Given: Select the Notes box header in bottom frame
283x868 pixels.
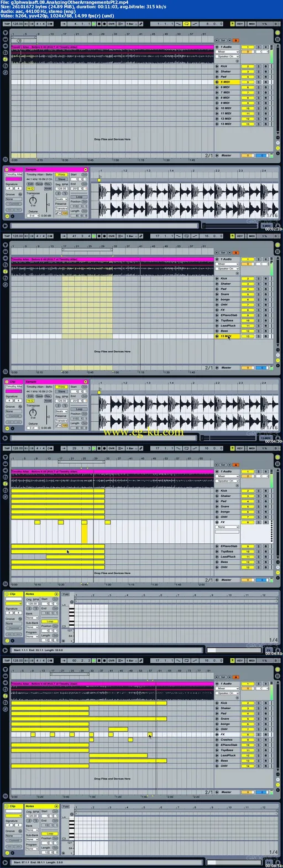Looking at the screenshot, I should 42,806.
